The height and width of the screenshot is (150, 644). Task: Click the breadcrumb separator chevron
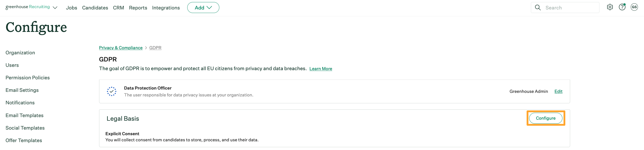tap(146, 48)
